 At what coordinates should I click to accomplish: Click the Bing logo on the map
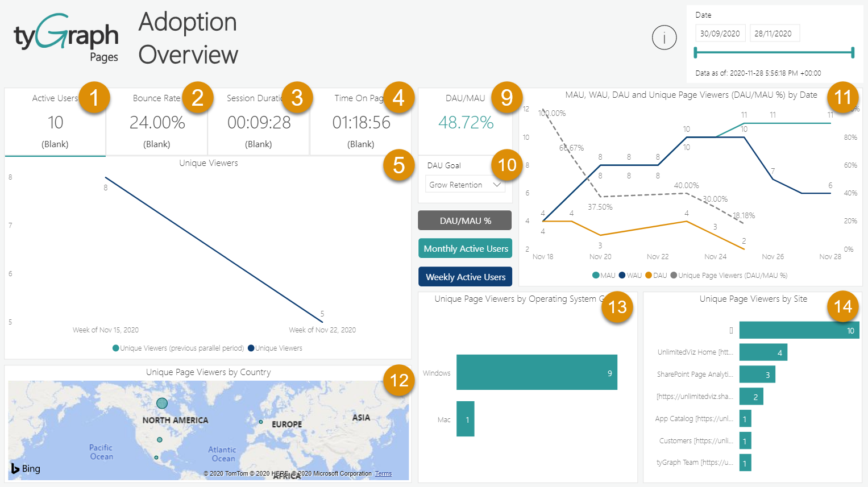click(25, 468)
